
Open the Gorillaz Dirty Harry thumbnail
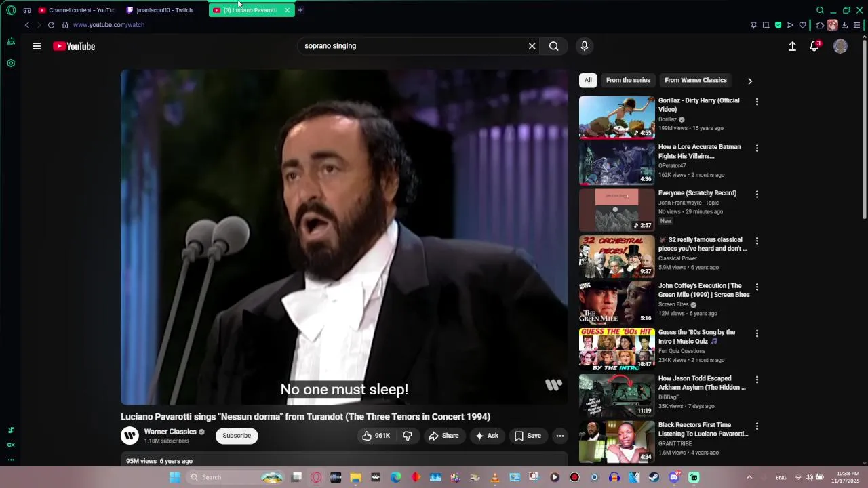point(616,117)
